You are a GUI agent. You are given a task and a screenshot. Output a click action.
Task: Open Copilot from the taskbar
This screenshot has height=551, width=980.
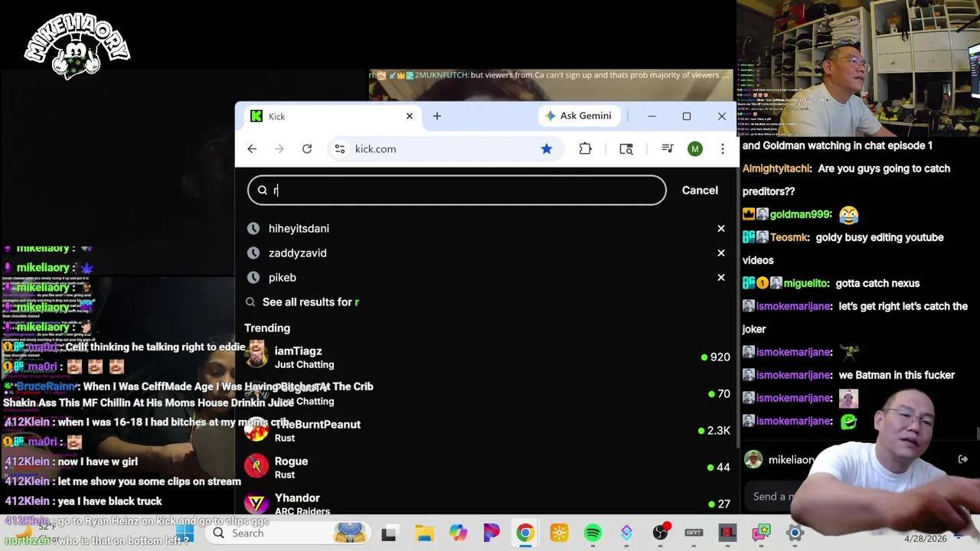[x=458, y=533]
